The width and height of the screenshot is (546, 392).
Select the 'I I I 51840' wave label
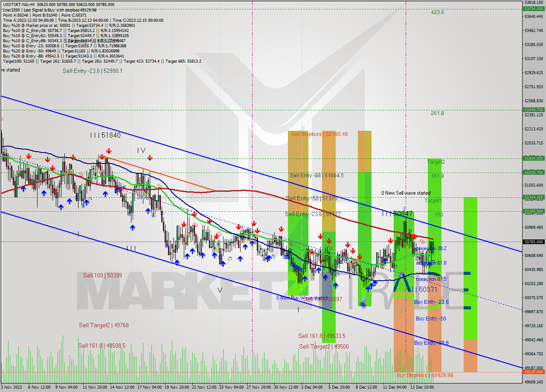point(105,135)
